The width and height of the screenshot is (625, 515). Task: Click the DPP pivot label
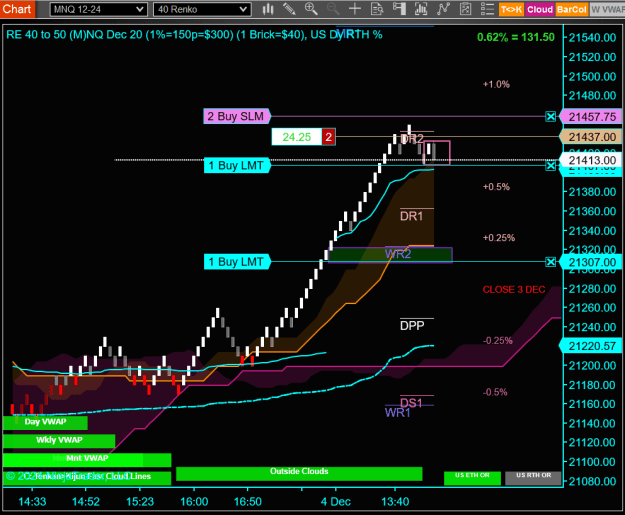[412, 326]
